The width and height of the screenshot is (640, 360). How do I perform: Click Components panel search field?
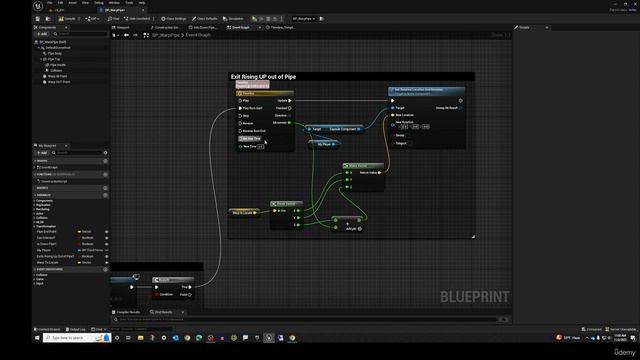tap(80, 34)
